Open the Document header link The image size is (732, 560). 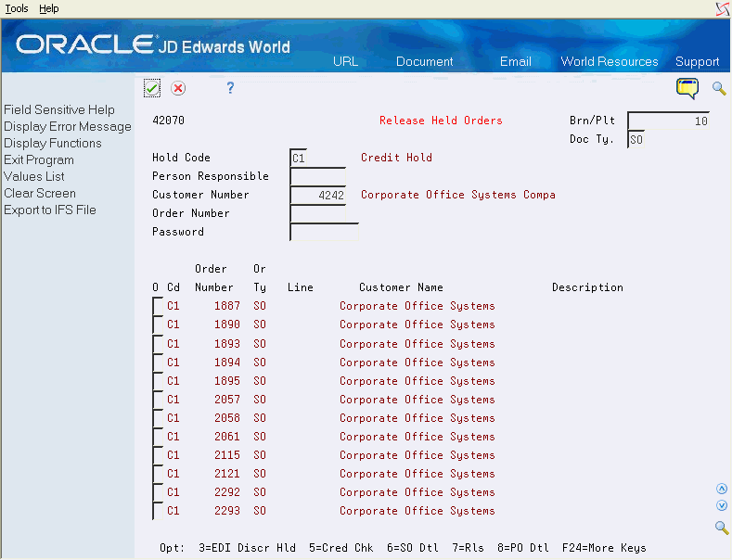point(424,61)
